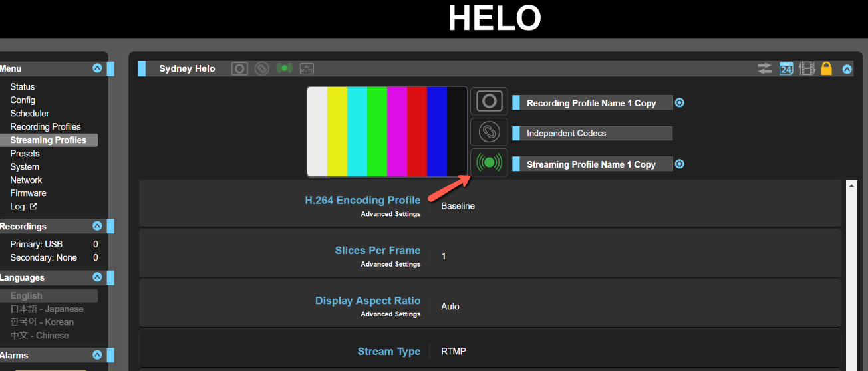The image size is (868, 371).
Task: Click the transfer arrows icon in the header bar
Action: click(764, 68)
